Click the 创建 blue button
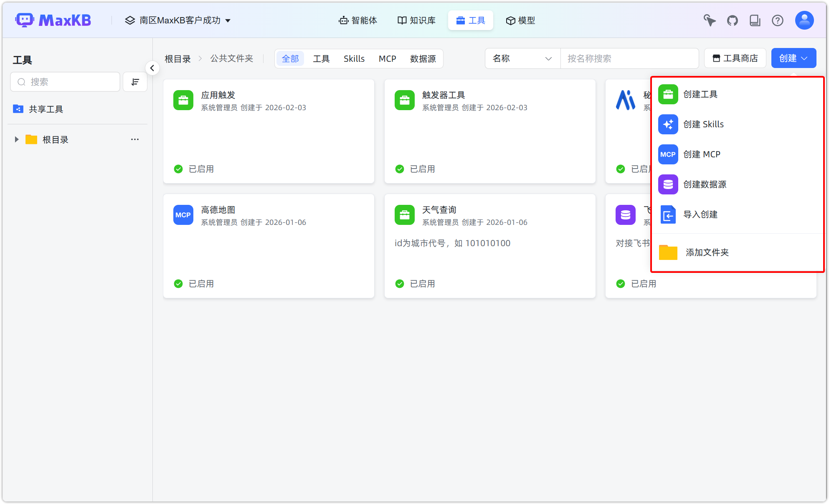The width and height of the screenshot is (829, 504). click(794, 58)
